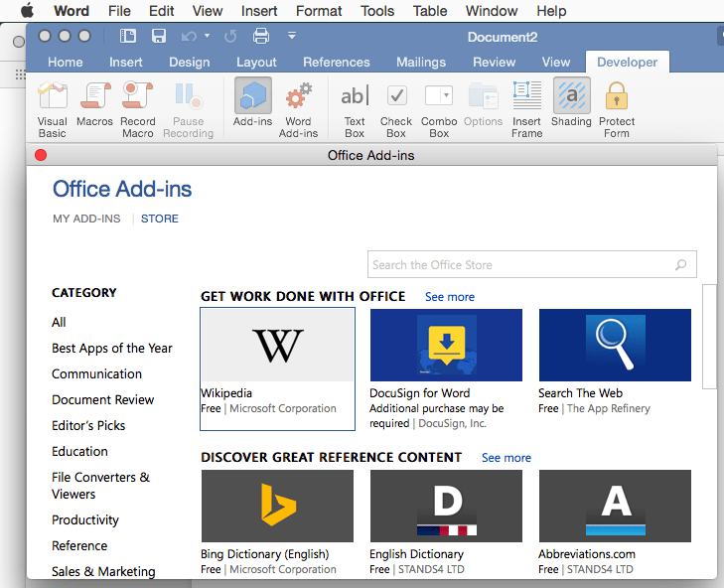Click the Print icon in title toolbar
The image size is (724, 588).
coord(261,36)
